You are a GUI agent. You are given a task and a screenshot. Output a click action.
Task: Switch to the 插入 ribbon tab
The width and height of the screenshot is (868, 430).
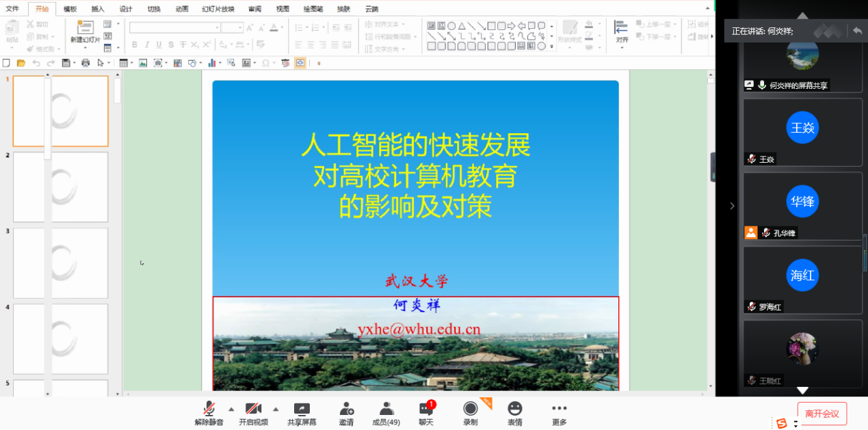98,9
